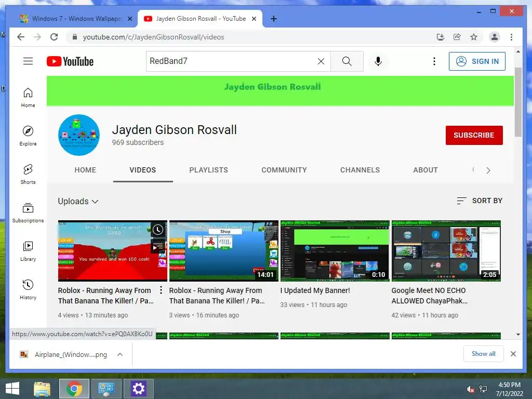This screenshot has width=532, height=399.
Task: Clear the RedBand7 search text
Action: (321, 61)
